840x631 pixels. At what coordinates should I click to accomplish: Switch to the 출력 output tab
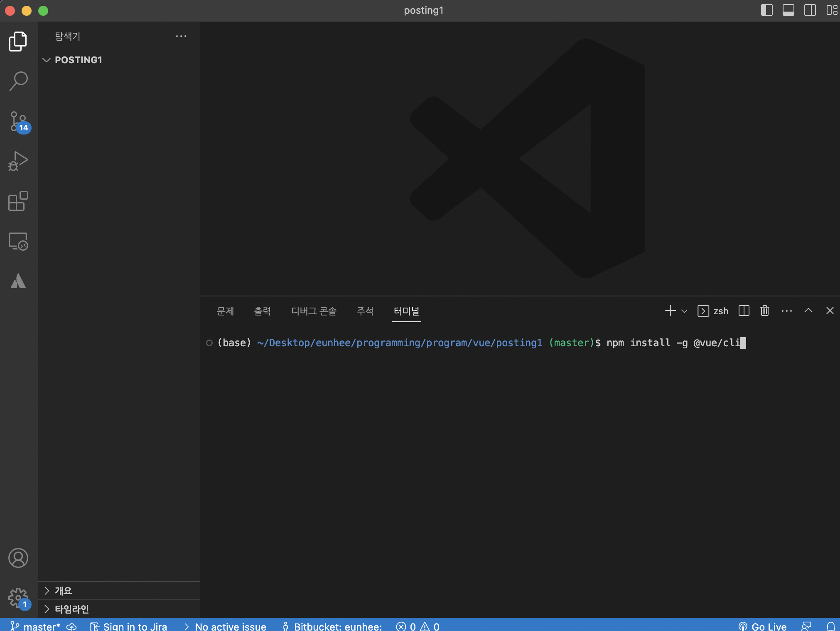(262, 311)
